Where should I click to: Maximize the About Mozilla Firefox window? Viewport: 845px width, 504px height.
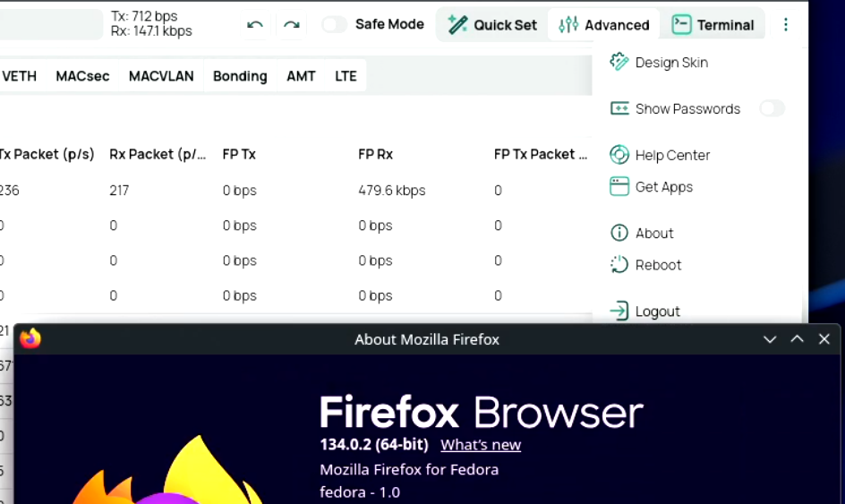point(797,339)
